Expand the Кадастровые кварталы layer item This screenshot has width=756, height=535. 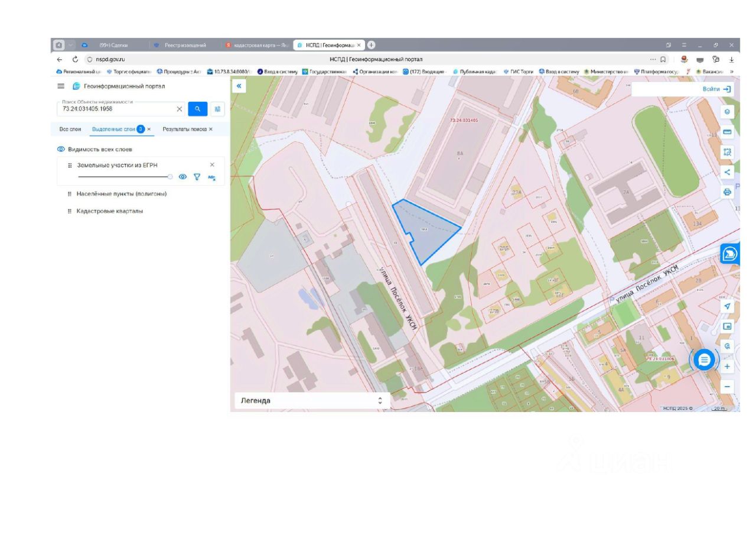coord(109,211)
